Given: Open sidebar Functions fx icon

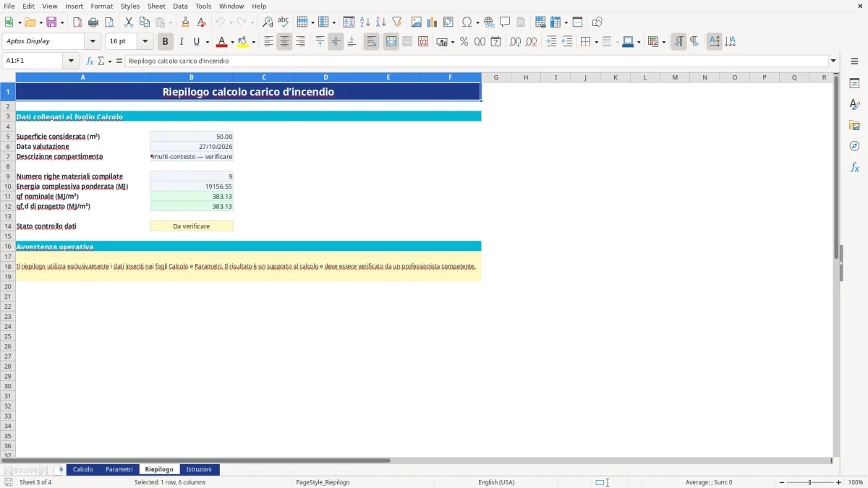Looking at the screenshot, I should click(854, 167).
